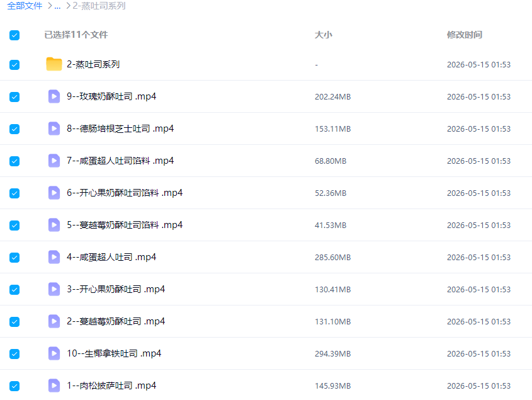Click the 145.93MB size value
The height and width of the screenshot is (400, 532).
pos(333,386)
